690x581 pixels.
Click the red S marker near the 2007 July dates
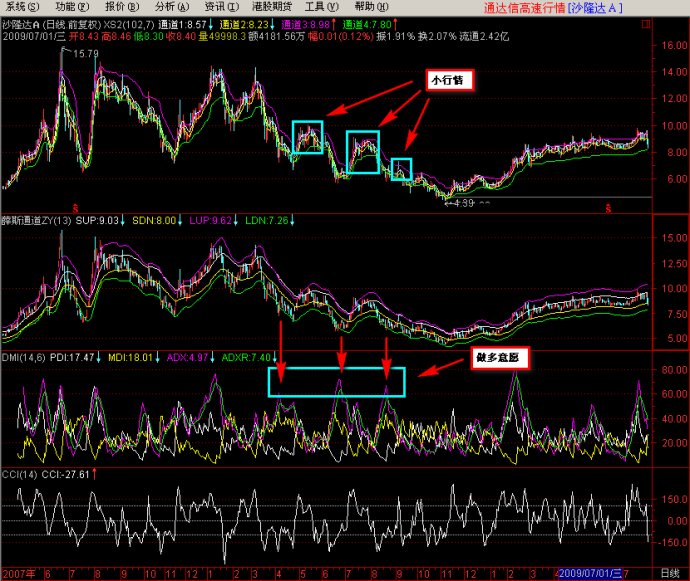(x=76, y=208)
